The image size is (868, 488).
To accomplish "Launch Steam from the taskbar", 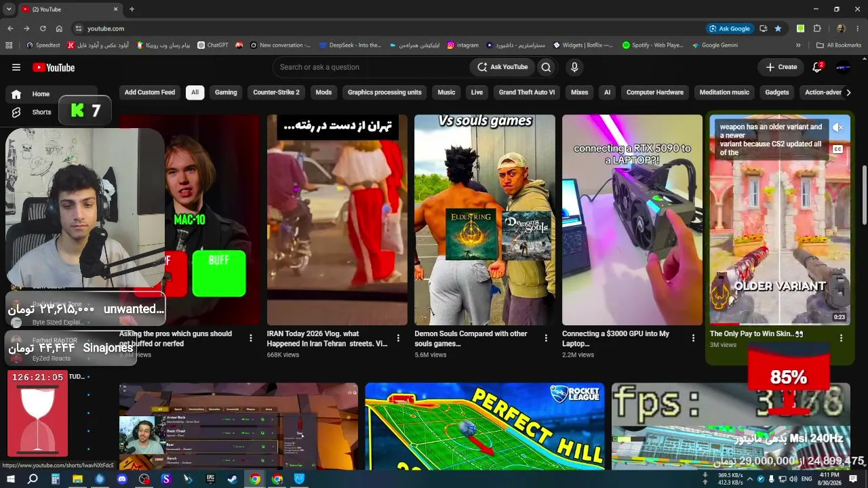I will [233, 479].
